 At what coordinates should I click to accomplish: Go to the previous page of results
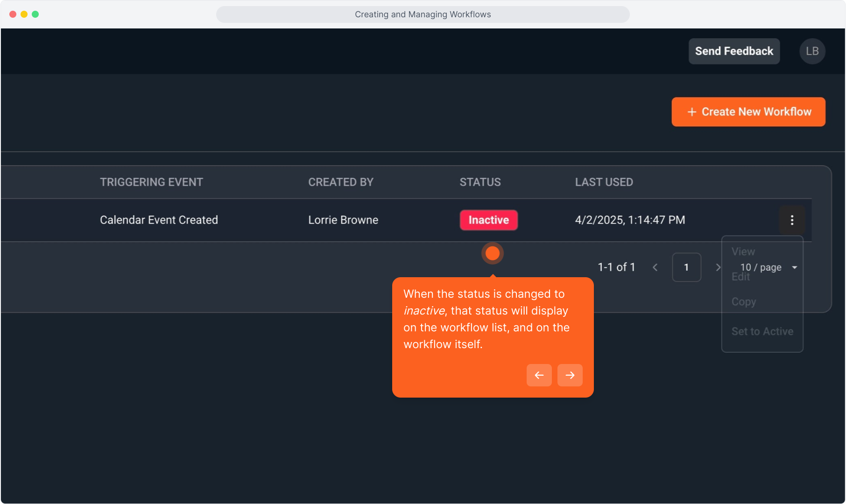tap(655, 267)
